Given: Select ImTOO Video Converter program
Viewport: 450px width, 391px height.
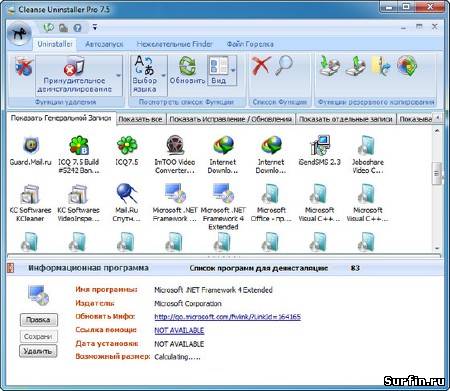Looking at the screenshot, I should click(x=175, y=155).
